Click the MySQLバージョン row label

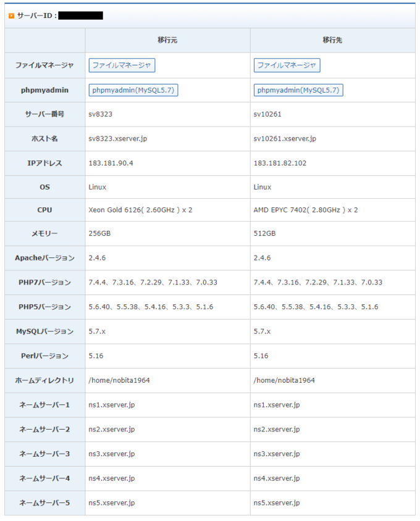(x=44, y=331)
